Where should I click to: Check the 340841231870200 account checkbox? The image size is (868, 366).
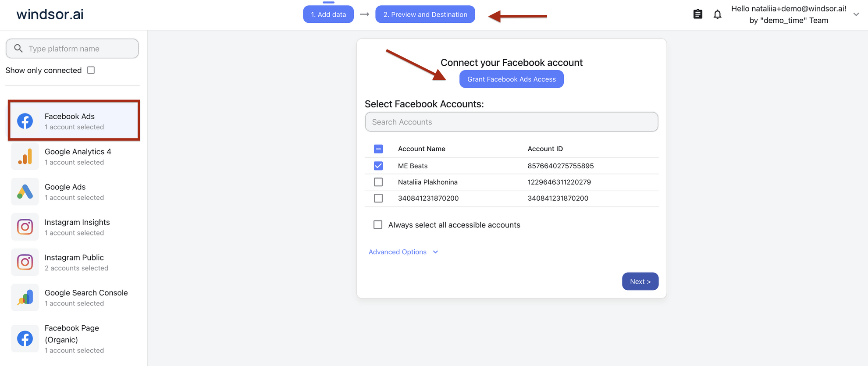[378, 198]
